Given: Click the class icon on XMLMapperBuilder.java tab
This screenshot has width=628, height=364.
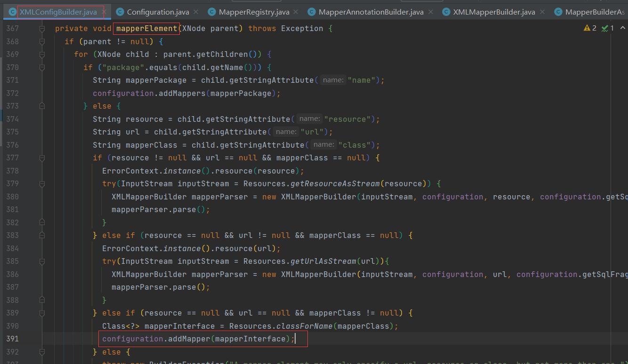Looking at the screenshot, I should pyautogui.click(x=446, y=12).
